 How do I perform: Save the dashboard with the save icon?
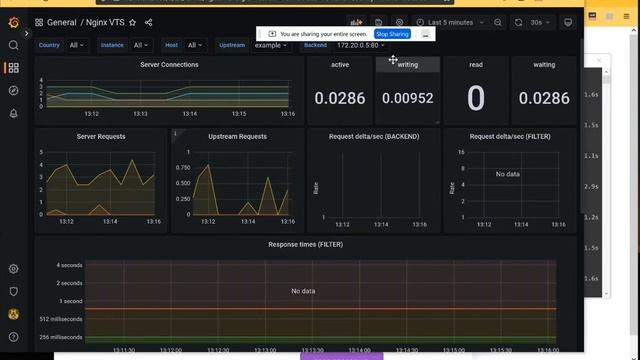(378, 22)
